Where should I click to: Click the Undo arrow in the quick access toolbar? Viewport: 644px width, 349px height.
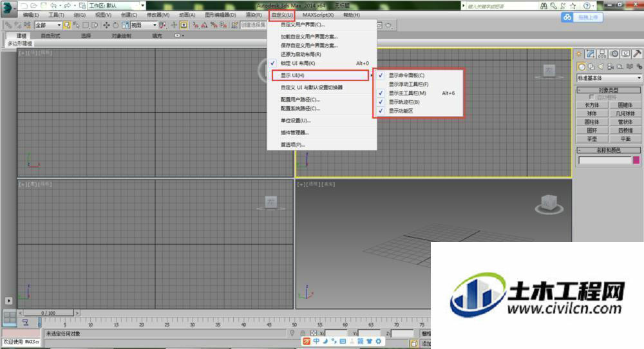[x=53, y=6]
